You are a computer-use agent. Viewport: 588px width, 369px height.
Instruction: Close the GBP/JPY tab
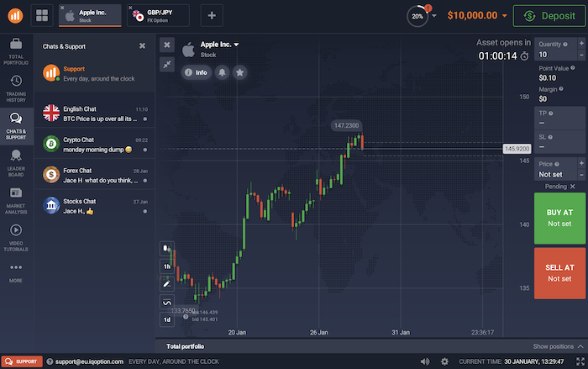130,8
